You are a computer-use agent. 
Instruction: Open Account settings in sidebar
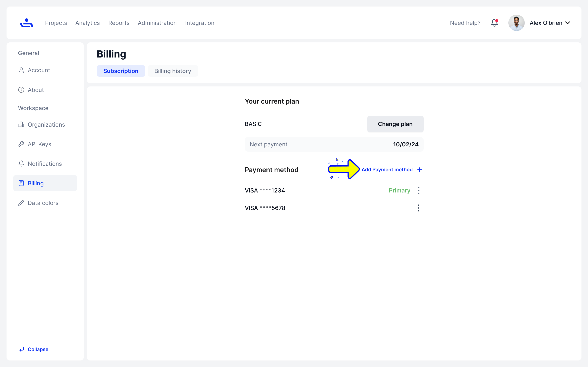pyautogui.click(x=39, y=70)
